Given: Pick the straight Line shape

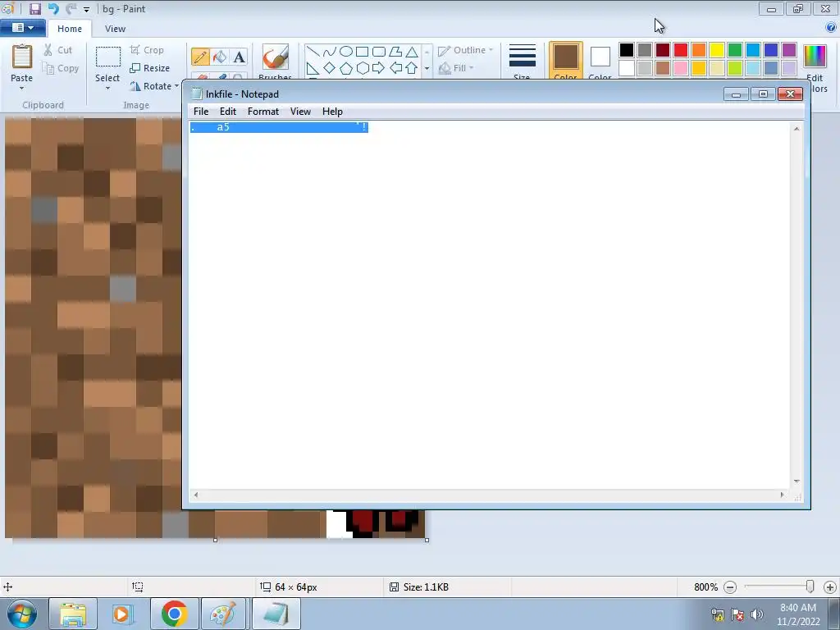Looking at the screenshot, I should click(x=313, y=52).
